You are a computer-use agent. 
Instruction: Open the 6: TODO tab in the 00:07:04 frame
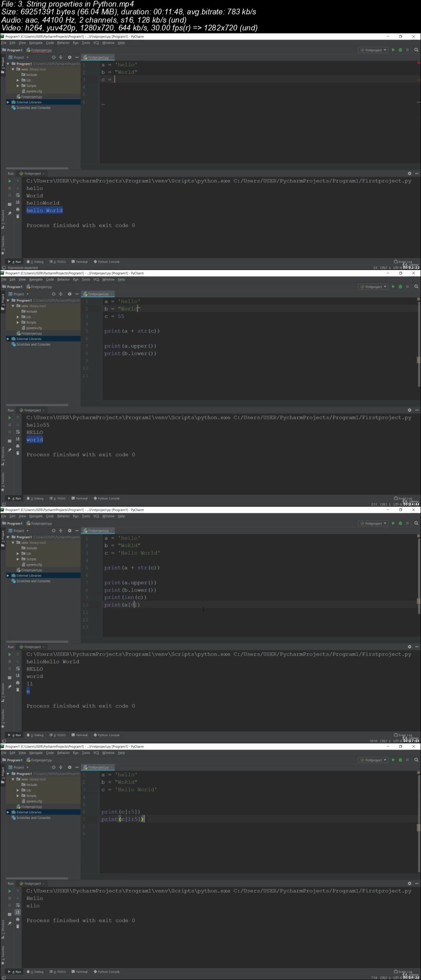point(58,735)
